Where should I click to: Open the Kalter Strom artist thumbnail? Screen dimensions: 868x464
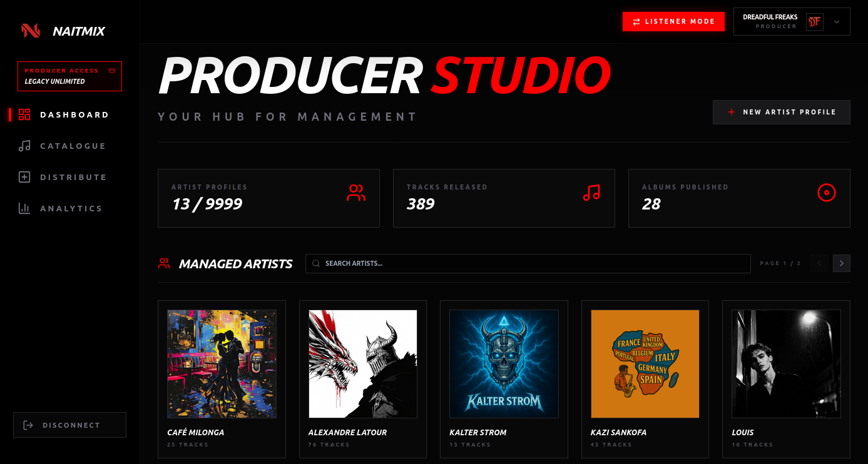click(x=504, y=363)
